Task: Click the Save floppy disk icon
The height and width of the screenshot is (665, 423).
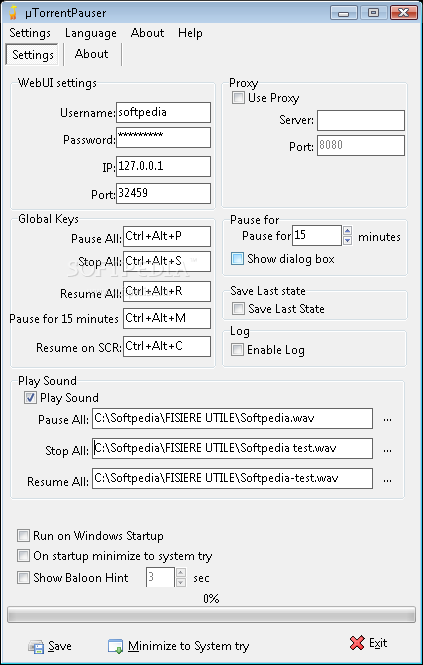Action: (36, 646)
